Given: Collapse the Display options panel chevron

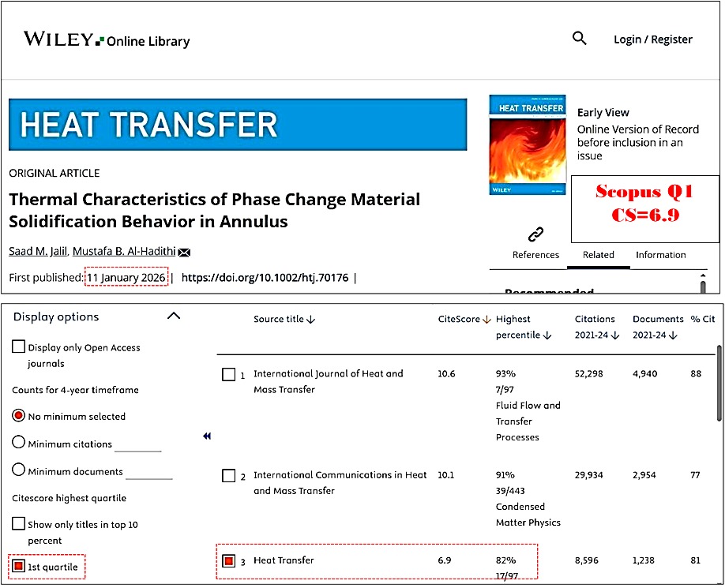Looking at the screenshot, I should (x=175, y=316).
